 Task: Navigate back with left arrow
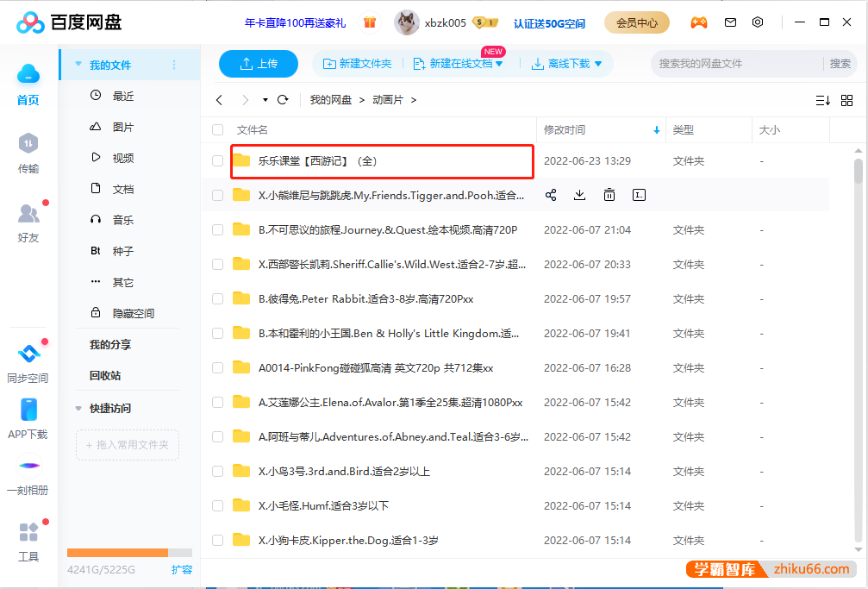(219, 100)
